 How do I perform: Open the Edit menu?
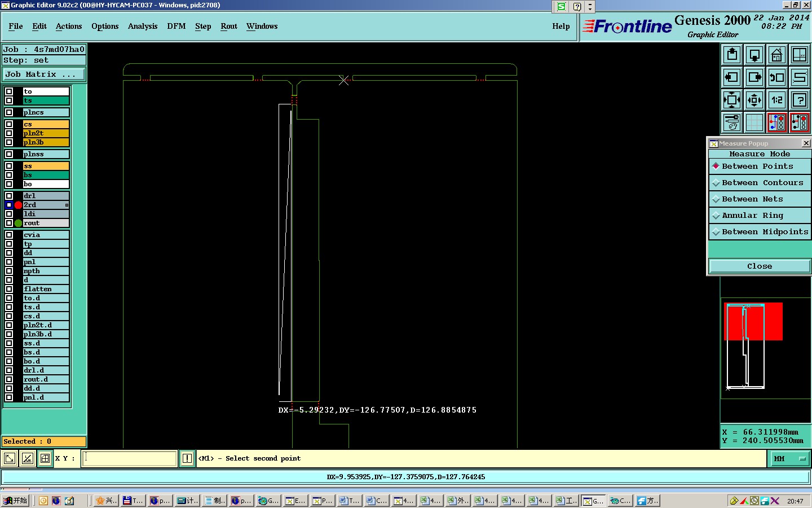click(x=39, y=27)
